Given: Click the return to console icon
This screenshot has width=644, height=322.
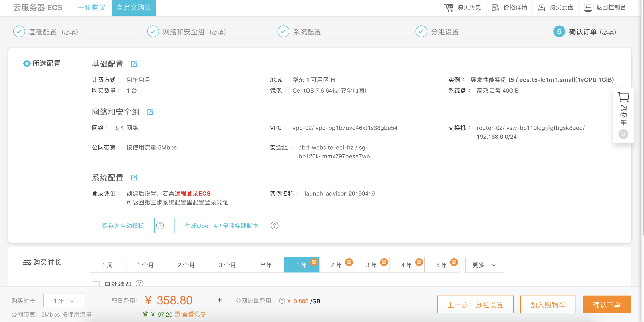Looking at the screenshot, I should 588,8.
